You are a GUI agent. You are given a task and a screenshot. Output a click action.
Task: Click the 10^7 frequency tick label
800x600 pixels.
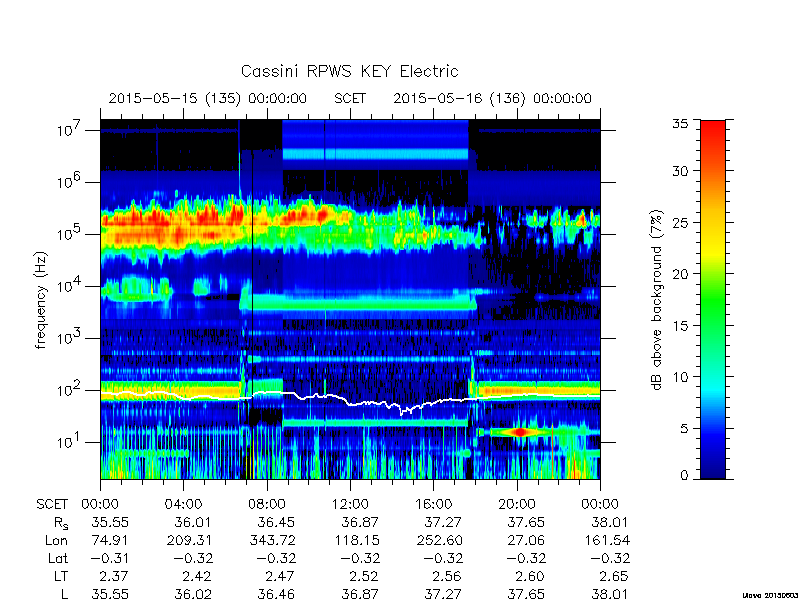point(70,129)
